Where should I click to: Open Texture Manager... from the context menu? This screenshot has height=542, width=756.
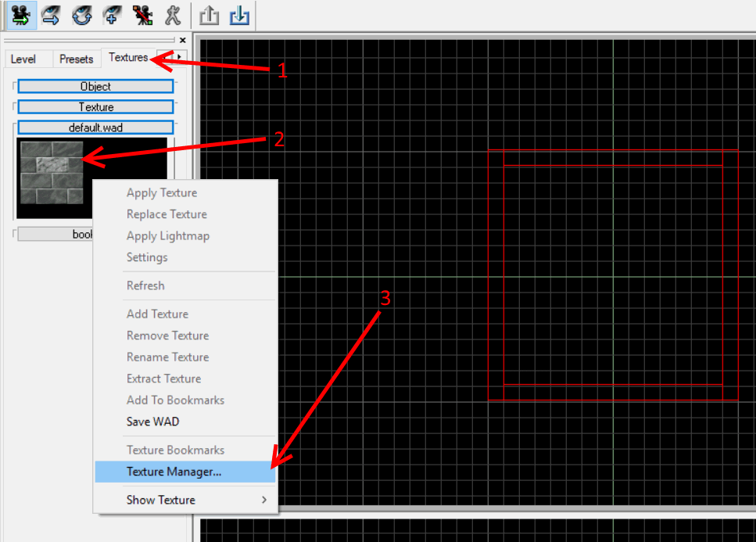click(x=185, y=472)
